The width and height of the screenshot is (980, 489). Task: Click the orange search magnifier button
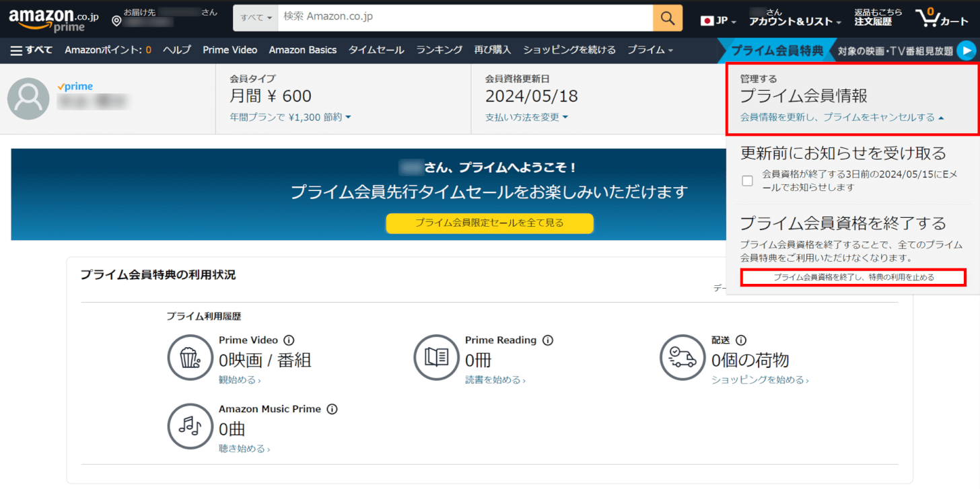click(x=667, y=18)
